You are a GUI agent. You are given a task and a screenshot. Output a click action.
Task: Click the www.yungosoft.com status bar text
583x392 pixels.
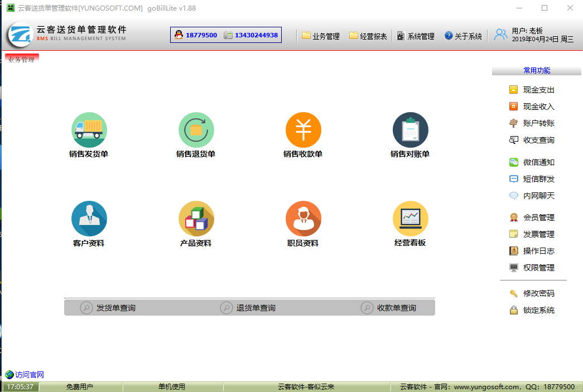point(486,387)
